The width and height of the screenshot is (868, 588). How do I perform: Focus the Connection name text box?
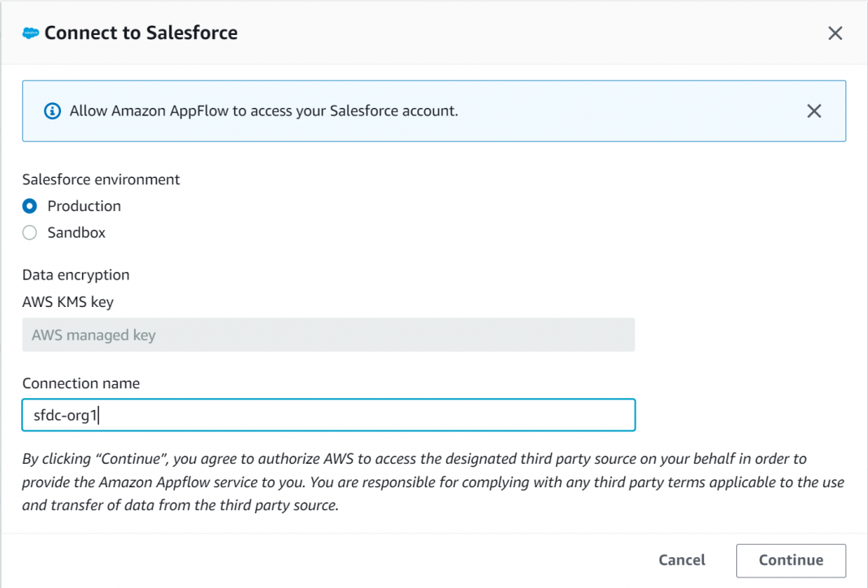328,415
